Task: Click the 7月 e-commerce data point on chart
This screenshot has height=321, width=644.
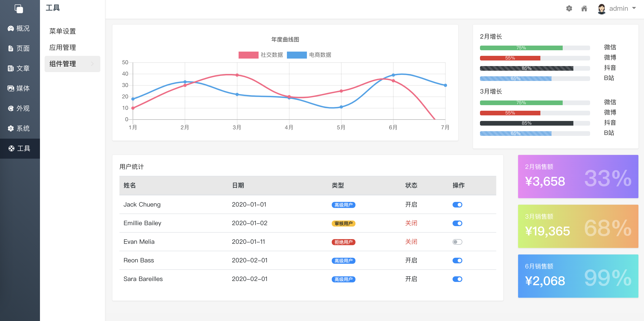Action: coord(445,85)
